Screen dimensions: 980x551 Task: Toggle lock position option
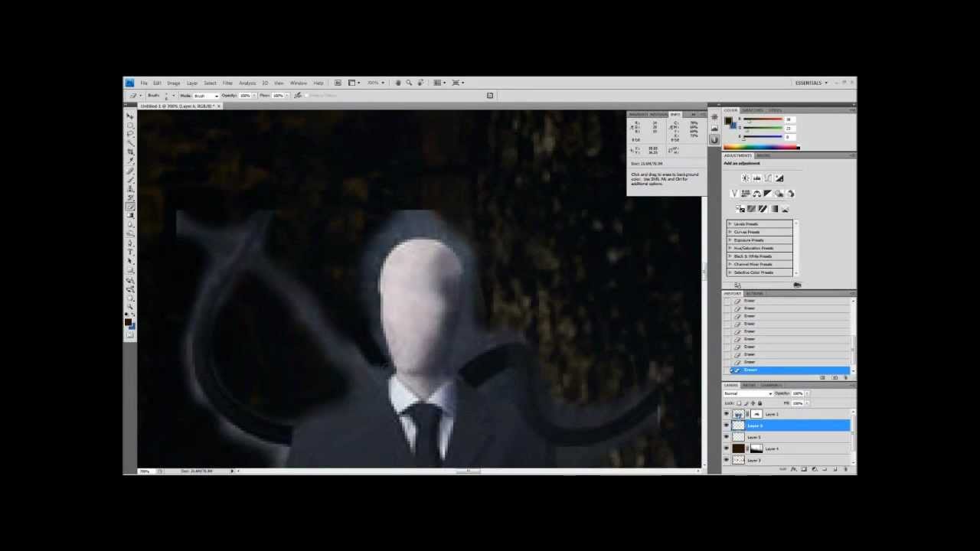coord(753,403)
